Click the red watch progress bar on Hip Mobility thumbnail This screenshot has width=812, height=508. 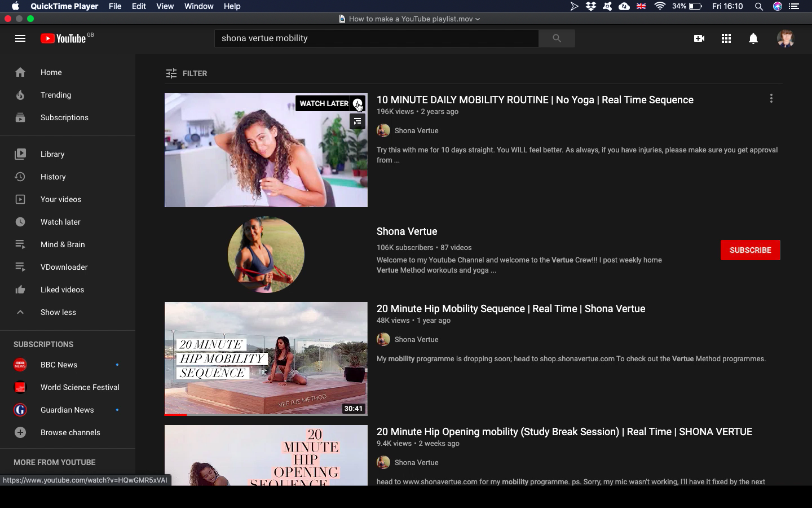176,415
